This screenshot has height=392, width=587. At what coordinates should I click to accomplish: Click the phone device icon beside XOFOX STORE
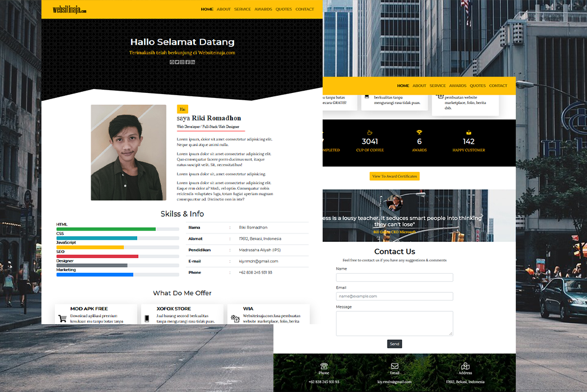coord(147,319)
